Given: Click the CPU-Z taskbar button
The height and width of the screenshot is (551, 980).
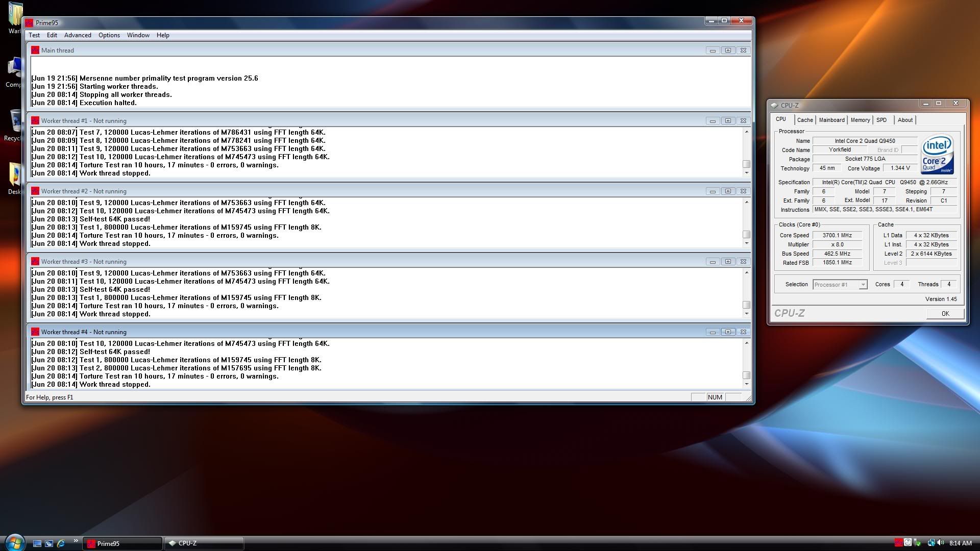Looking at the screenshot, I should tap(204, 544).
